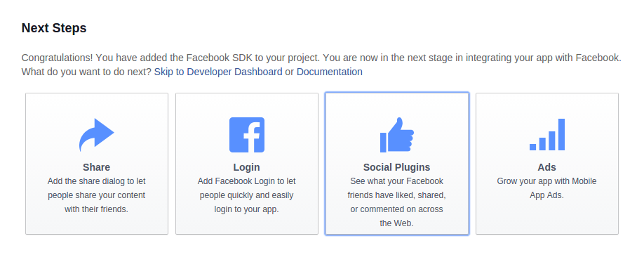
Task: Pick the Ads card panel
Action: coord(547,164)
